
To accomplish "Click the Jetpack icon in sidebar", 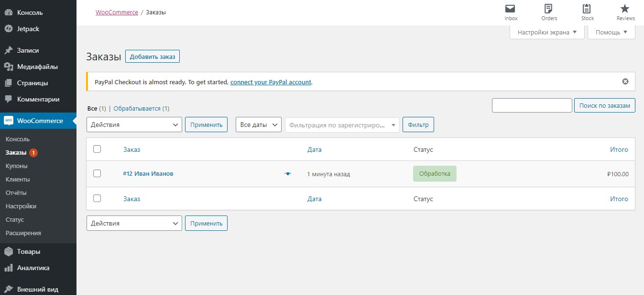I will (9, 29).
